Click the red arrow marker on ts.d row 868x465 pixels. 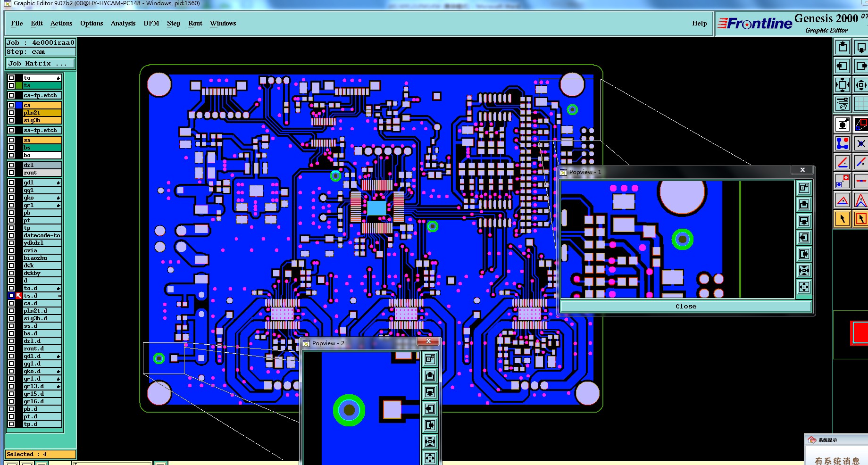point(19,296)
